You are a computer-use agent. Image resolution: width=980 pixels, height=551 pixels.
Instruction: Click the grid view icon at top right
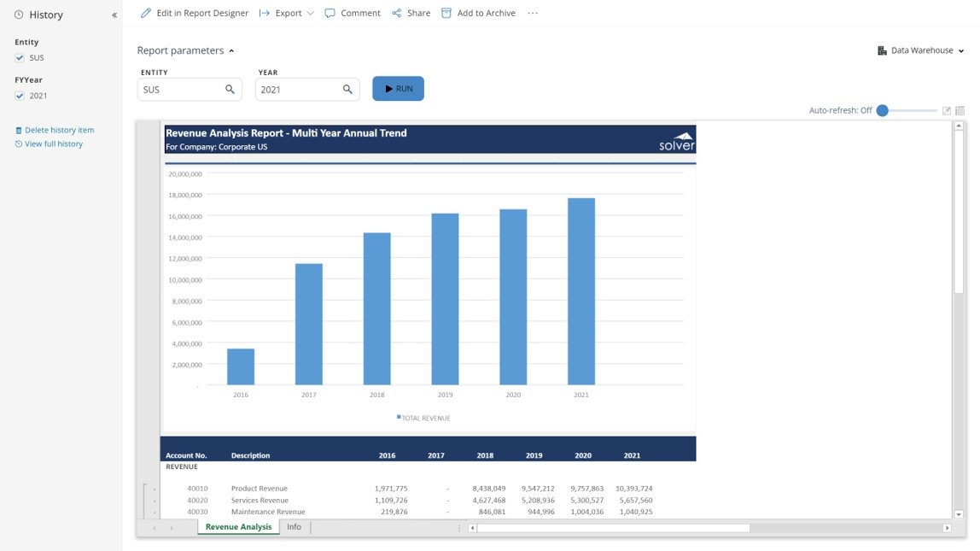coord(960,111)
